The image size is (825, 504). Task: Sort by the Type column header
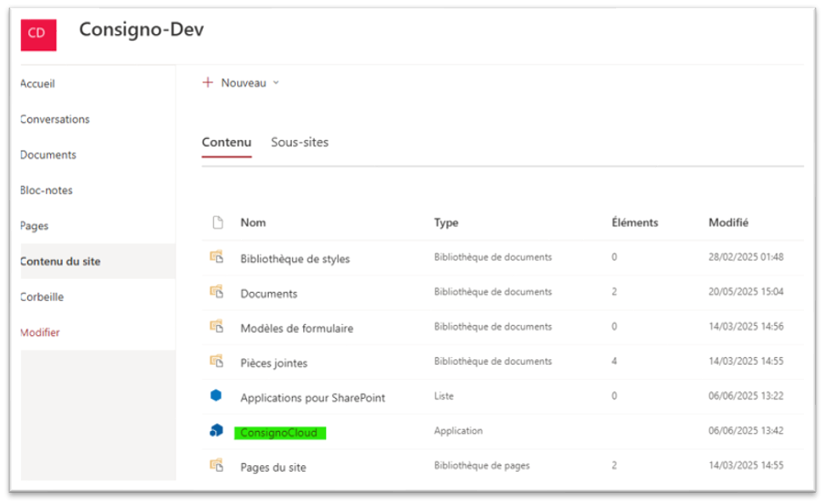point(446,222)
